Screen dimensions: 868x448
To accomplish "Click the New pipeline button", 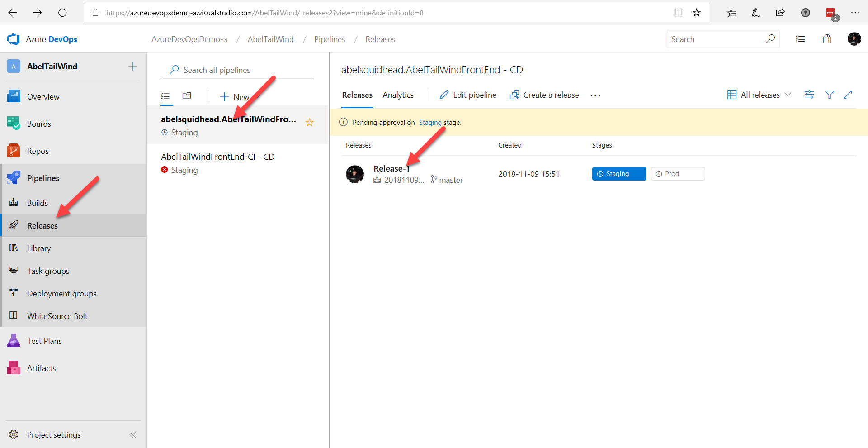I will (x=234, y=97).
